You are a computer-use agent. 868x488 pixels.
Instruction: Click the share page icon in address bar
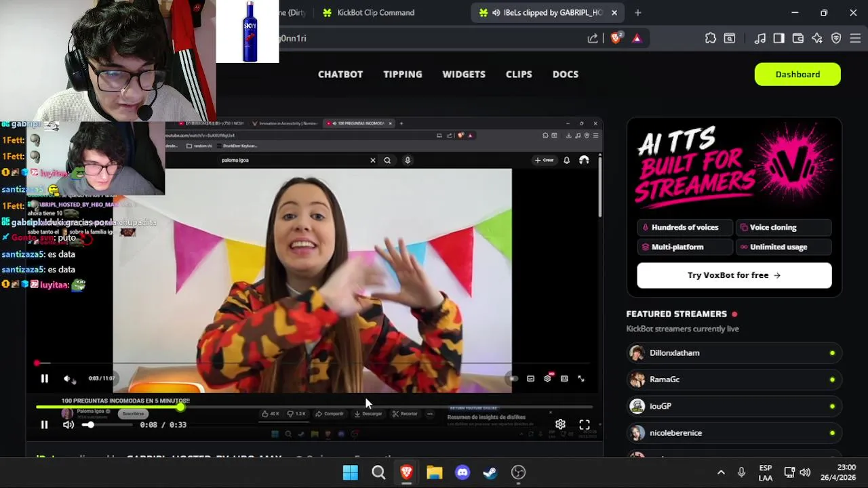[593, 39]
